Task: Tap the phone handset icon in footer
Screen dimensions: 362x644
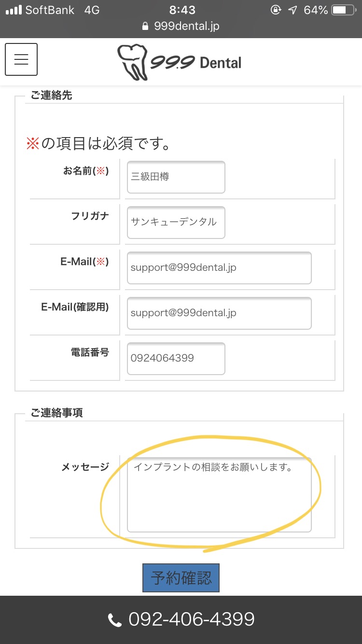Action: [x=115, y=620]
